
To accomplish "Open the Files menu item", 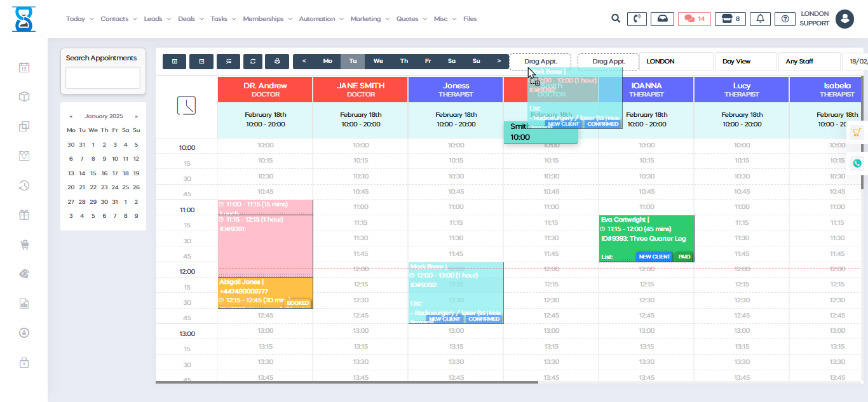I will click(x=470, y=19).
